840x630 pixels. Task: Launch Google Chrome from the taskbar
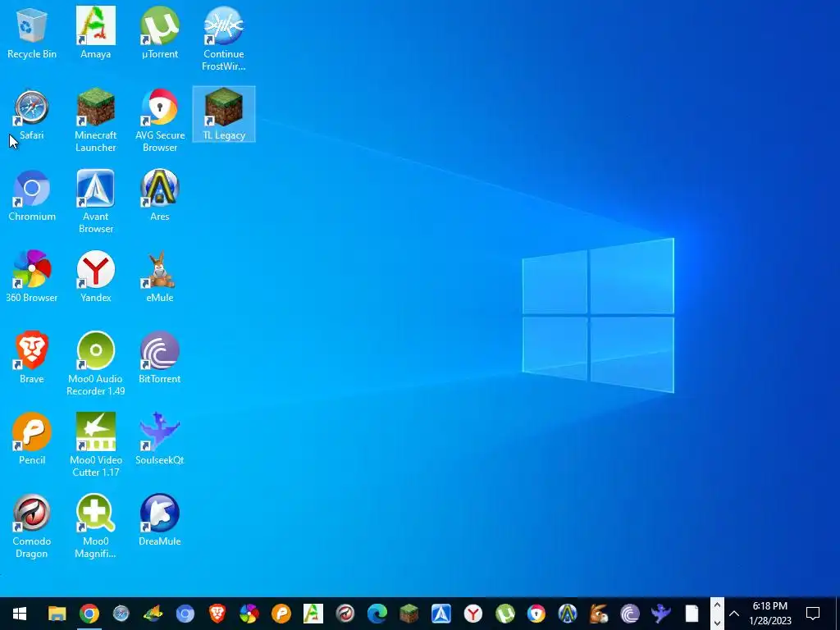point(89,614)
